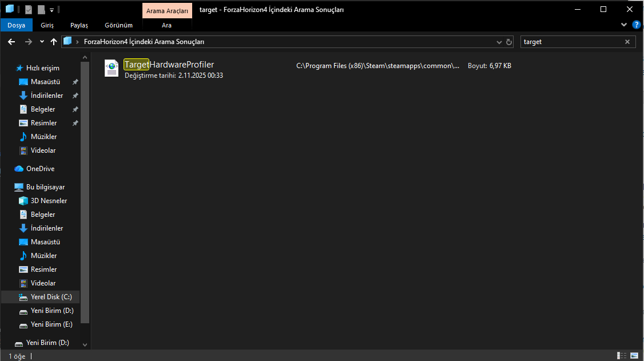
Task: Open Videolar under Hızlı erişim
Action: click(43, 150)
